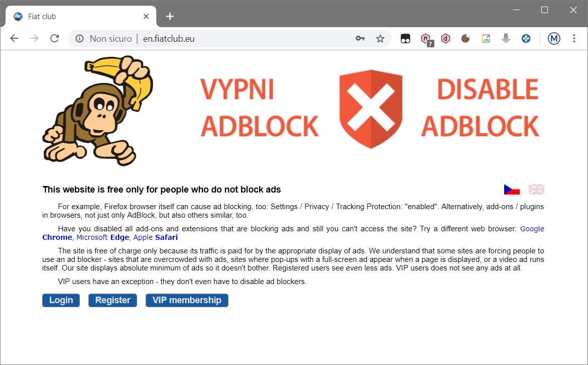Reload the en.fiatclub.eu page
This screenshot has height=365, width=588.
coord(54,38)
